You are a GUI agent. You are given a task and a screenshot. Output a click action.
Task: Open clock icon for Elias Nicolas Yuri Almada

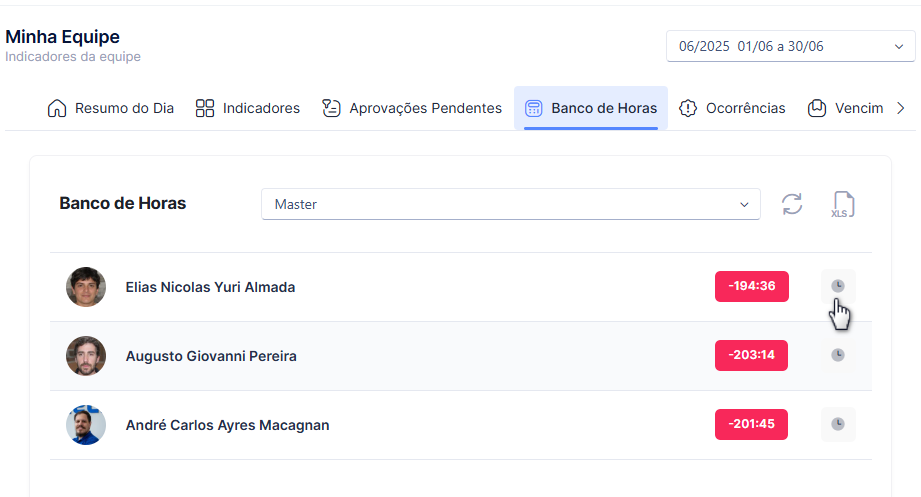838,286
